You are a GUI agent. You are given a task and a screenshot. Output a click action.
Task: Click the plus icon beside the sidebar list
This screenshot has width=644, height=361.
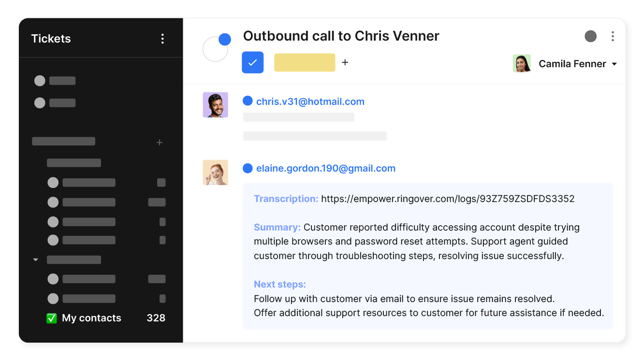160,143
